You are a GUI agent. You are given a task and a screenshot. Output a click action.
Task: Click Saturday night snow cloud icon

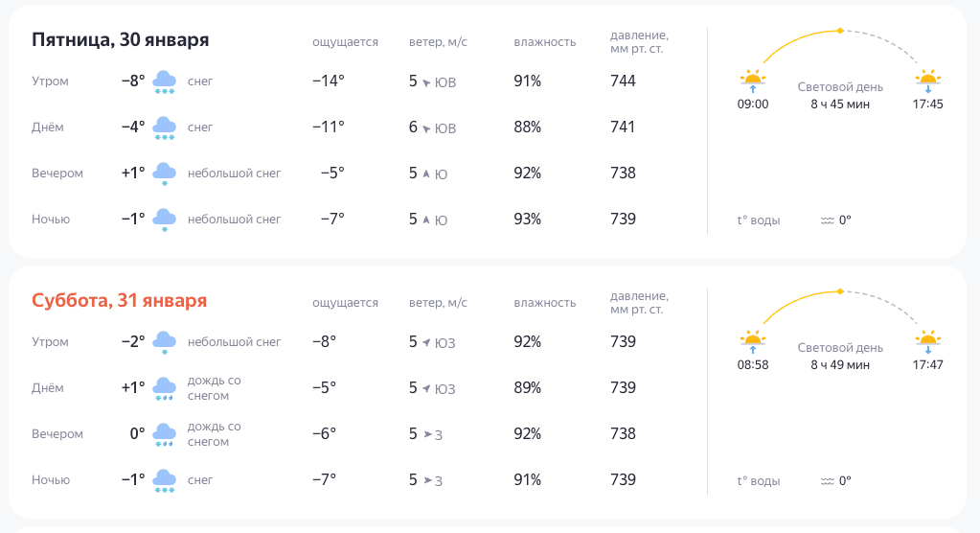(x=164, y=480)
